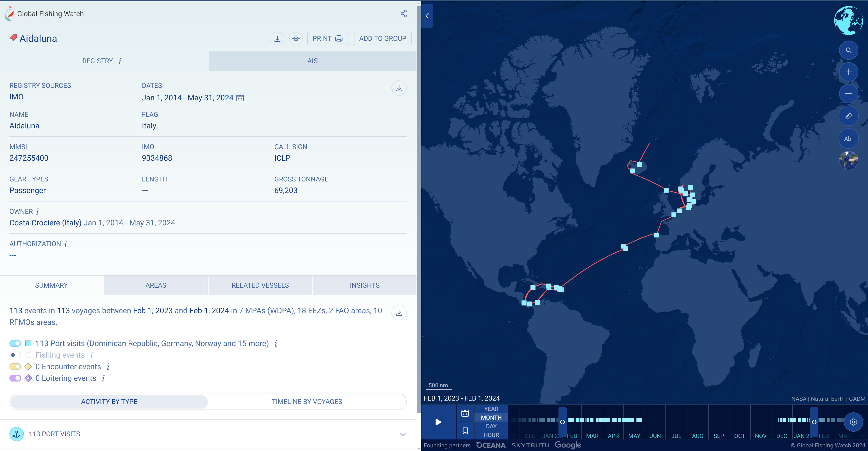Select Activity by Type view

(x=109, y=402)
